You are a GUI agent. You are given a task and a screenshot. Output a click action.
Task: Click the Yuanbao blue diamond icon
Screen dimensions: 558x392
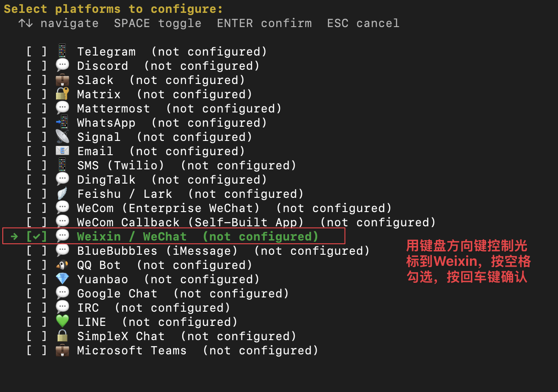[x=62, y=279]
